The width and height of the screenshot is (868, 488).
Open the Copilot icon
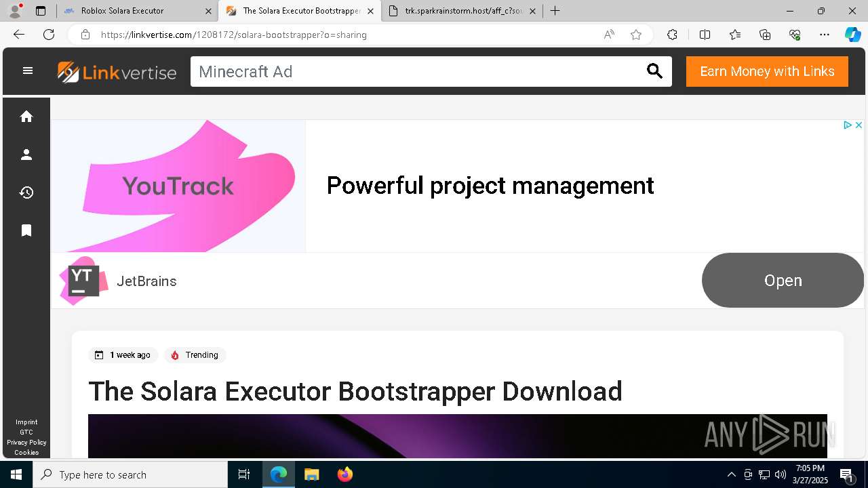[852, 35]
